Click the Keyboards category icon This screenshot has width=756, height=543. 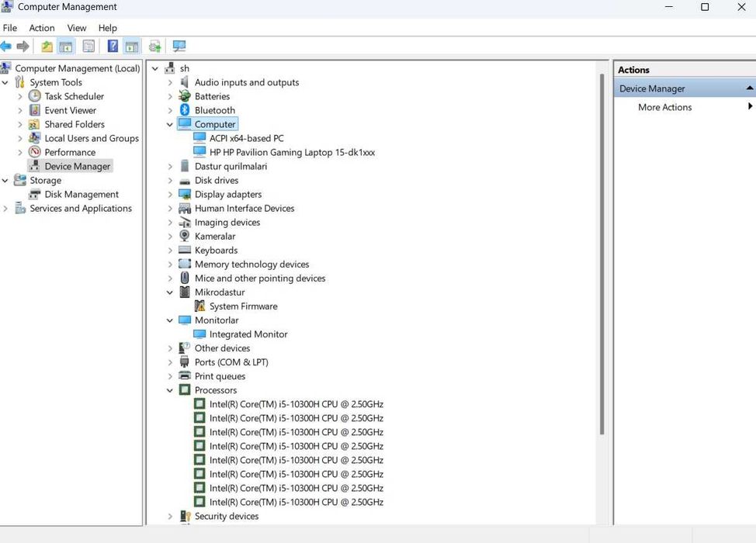[185, 250]
